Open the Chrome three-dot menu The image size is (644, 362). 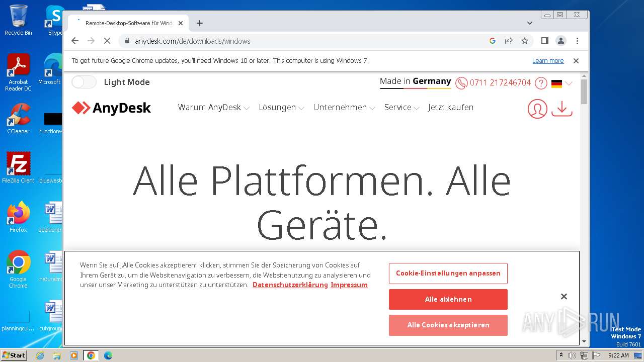coord(577,41)
